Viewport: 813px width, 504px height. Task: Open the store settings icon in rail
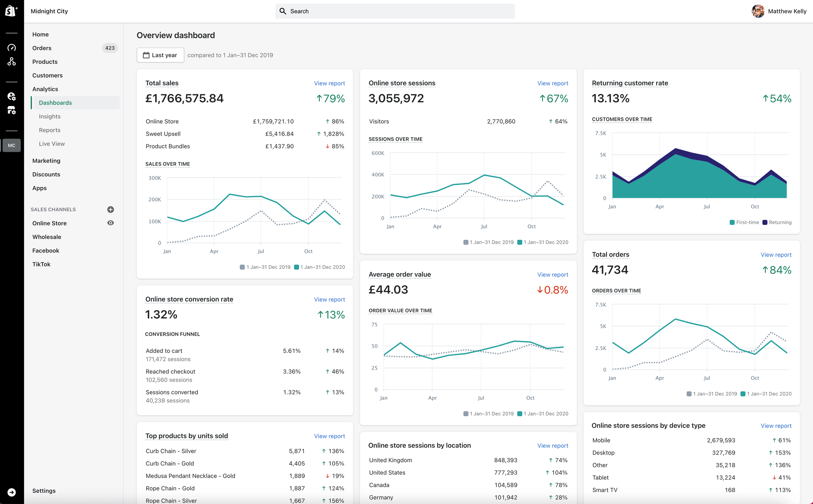pos(12,110)
